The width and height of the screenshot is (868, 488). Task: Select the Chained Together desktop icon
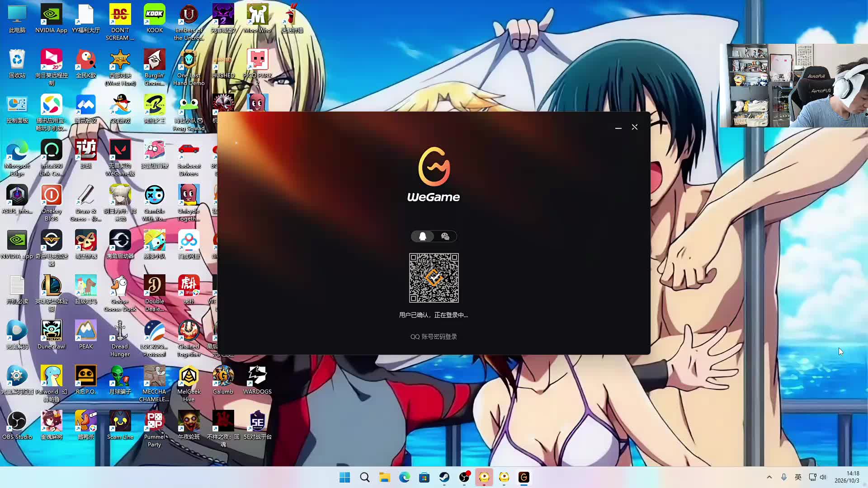coord(189,338)
